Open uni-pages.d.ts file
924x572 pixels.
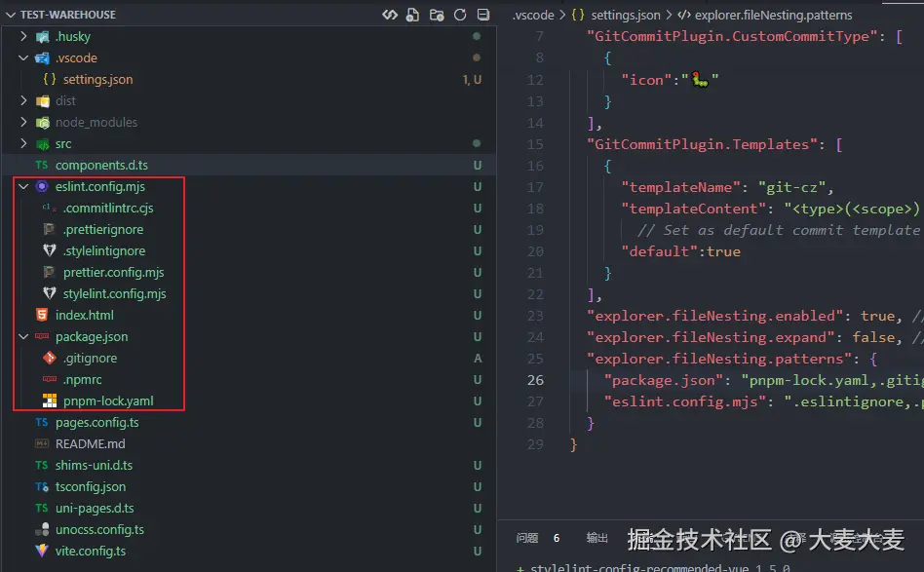[95, 508]
